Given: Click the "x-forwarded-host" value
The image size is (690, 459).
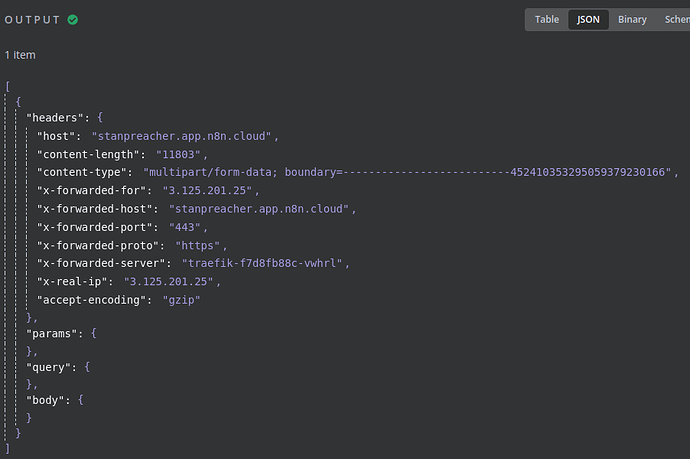Looking at the screenshot, I should [x=258, y=208].
